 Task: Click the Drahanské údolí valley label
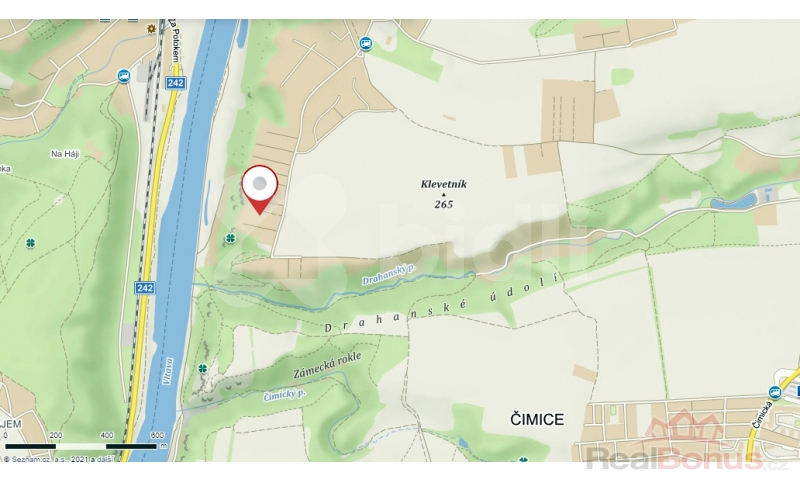tap(443, 304)
